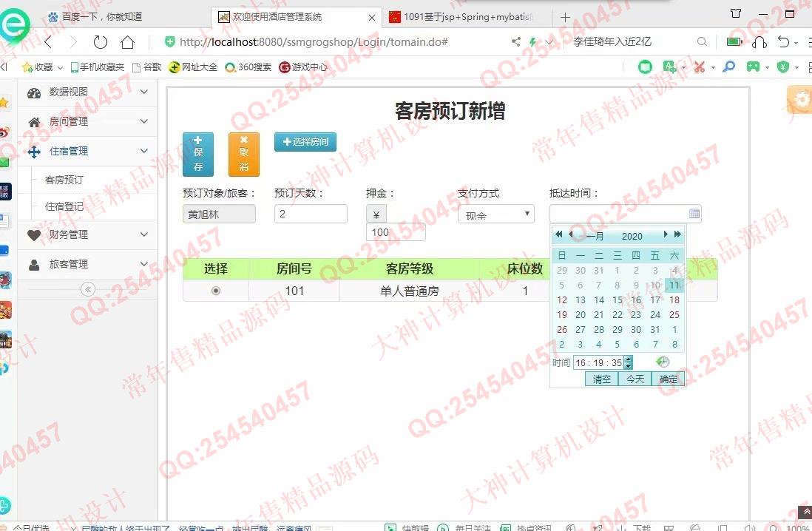Open the 住宿登记 submenu item
The image size is (812, 531).
(x=64, y=206)
